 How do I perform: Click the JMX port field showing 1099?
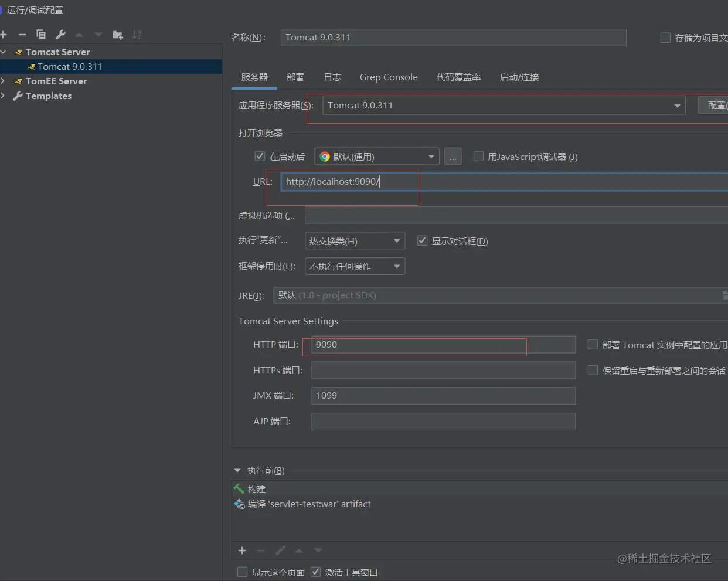pyautogui.click(x=444, y=396)
